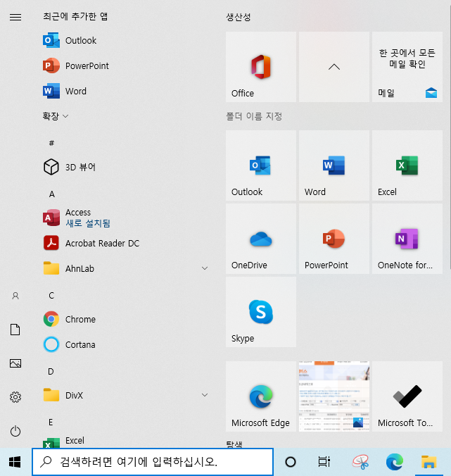Expand the DivX folder
The height and width of the screenshot is (476, 451).
pos(125,395)
